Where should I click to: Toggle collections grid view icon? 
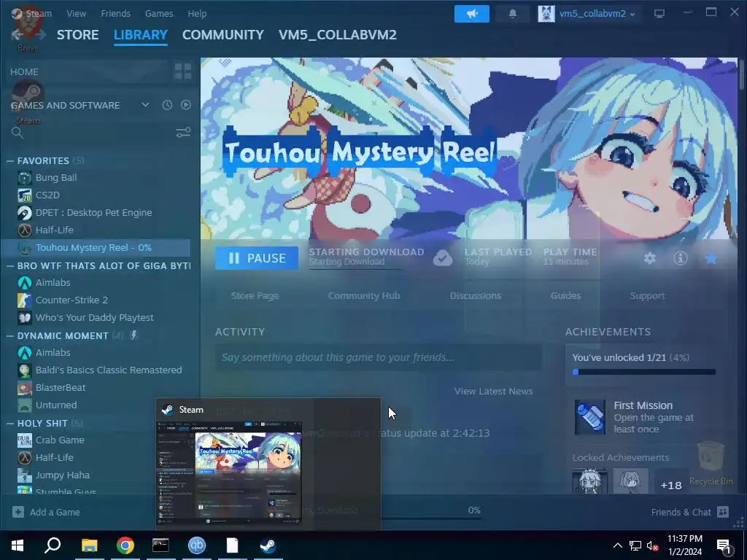pyautogui.click(x=183, y=71)
